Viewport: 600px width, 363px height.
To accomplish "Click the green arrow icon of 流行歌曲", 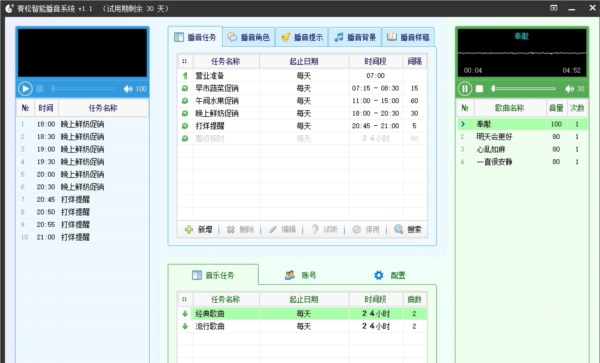I will pos(185,326).
